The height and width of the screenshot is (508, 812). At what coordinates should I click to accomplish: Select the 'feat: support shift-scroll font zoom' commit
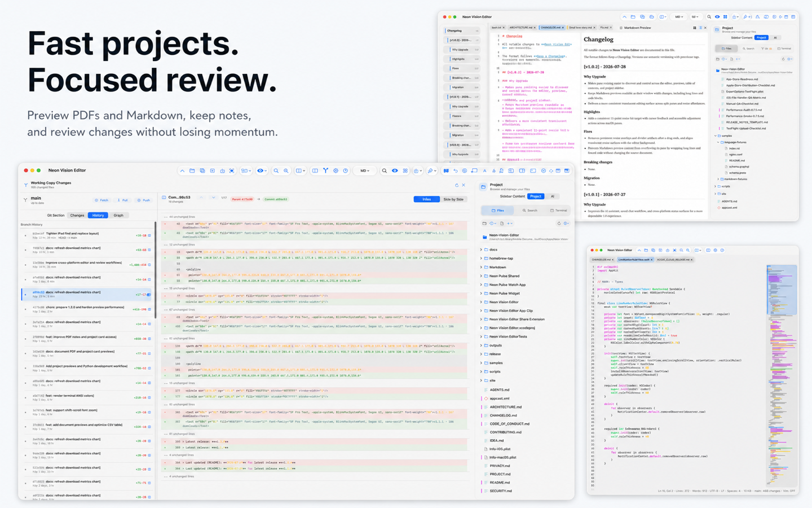tap(87, 412)
